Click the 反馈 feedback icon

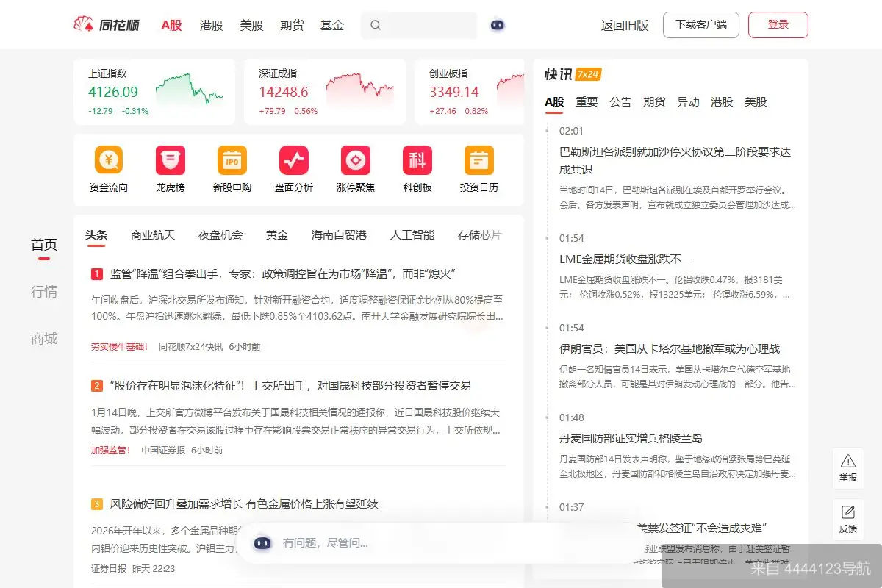pyautogui.click(x=848, y=518)
